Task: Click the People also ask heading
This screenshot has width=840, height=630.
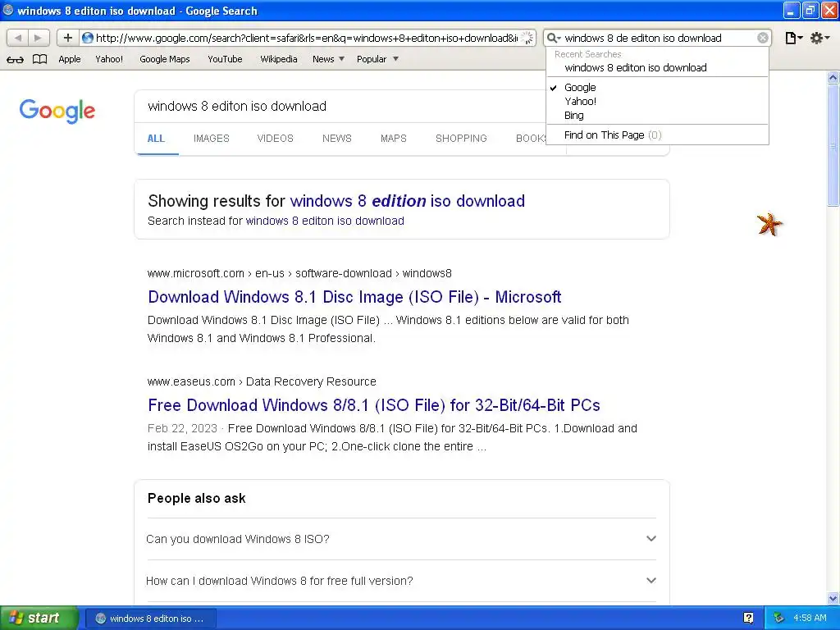Action: 197,498
